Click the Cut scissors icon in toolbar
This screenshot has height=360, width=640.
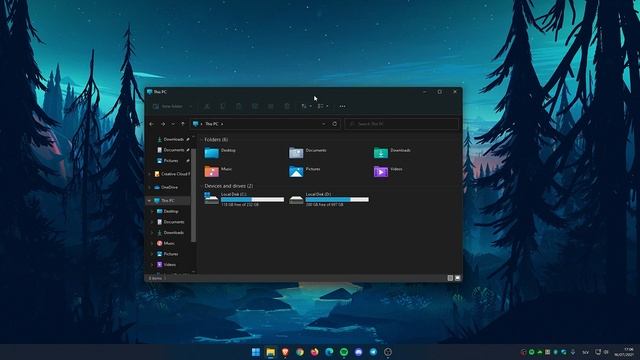click(207, 107)
